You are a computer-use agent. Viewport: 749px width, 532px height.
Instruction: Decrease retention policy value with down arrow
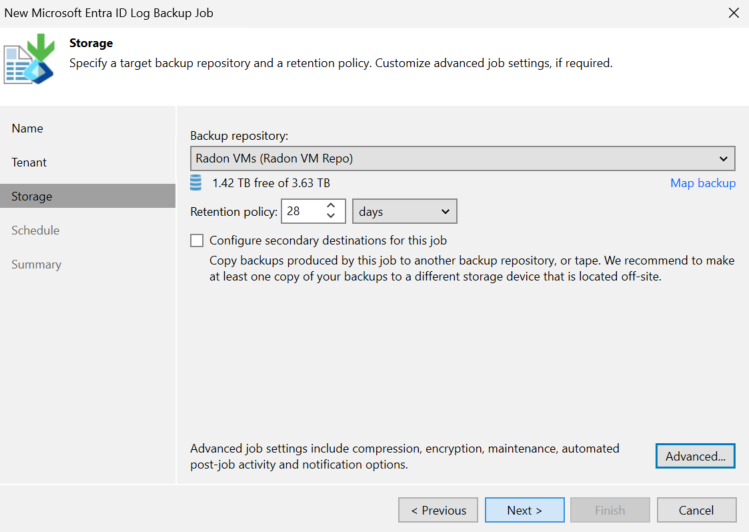[331, 216]
